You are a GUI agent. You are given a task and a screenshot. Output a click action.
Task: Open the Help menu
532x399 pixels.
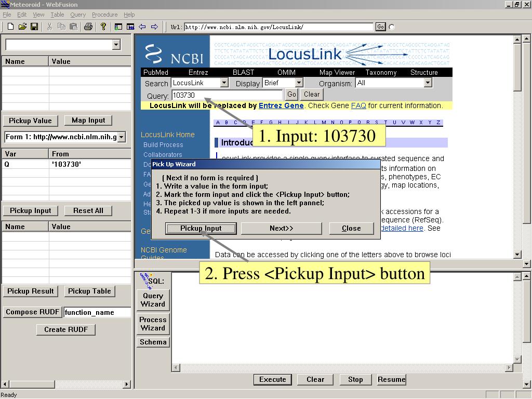point(129,15)
